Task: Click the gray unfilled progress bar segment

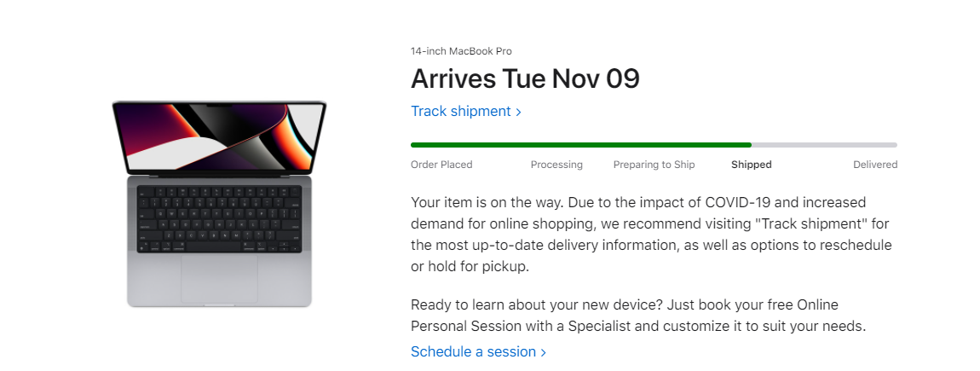Action: (x=823, y=145)
